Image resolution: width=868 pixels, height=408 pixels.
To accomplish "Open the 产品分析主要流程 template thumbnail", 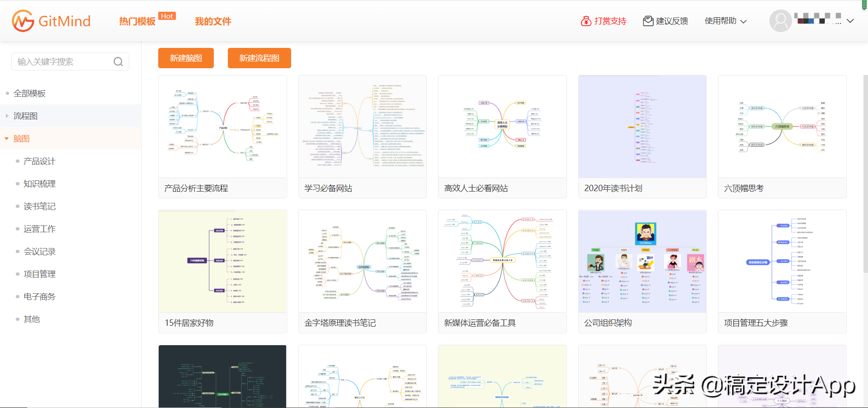I will [x=222, y=127].
